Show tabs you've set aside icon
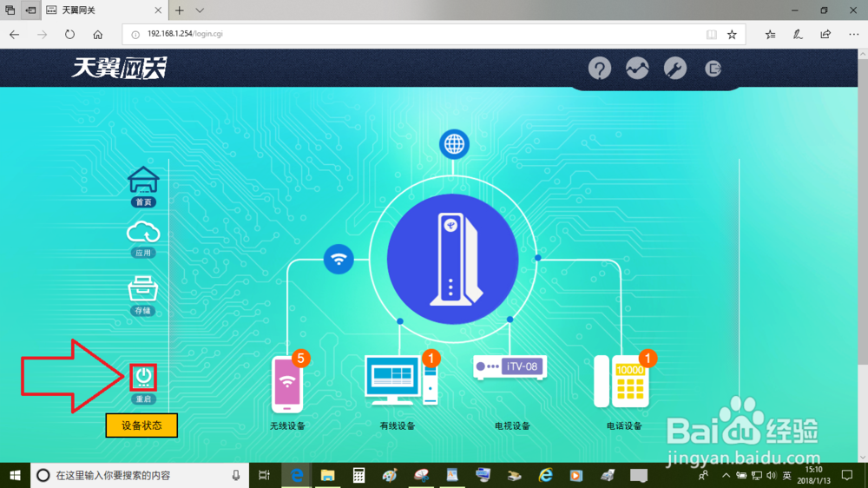The height and width of the screenshot is (488, 868). point(10,10)
